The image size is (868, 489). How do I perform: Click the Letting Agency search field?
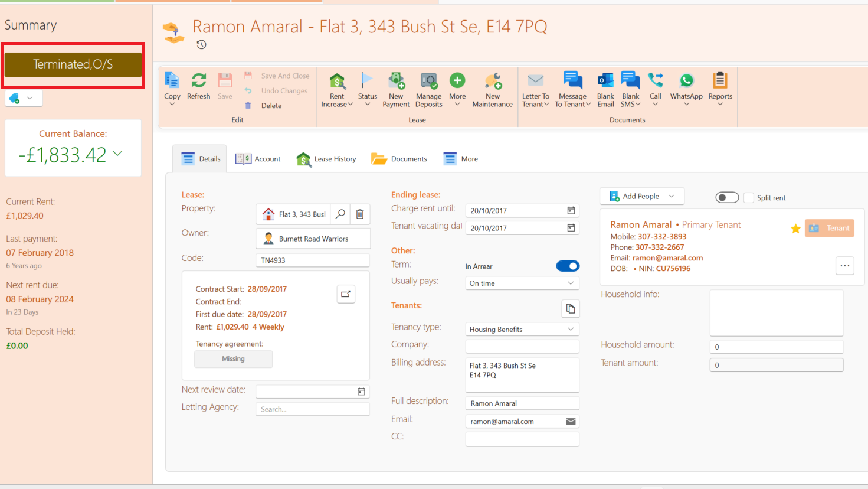313,409
